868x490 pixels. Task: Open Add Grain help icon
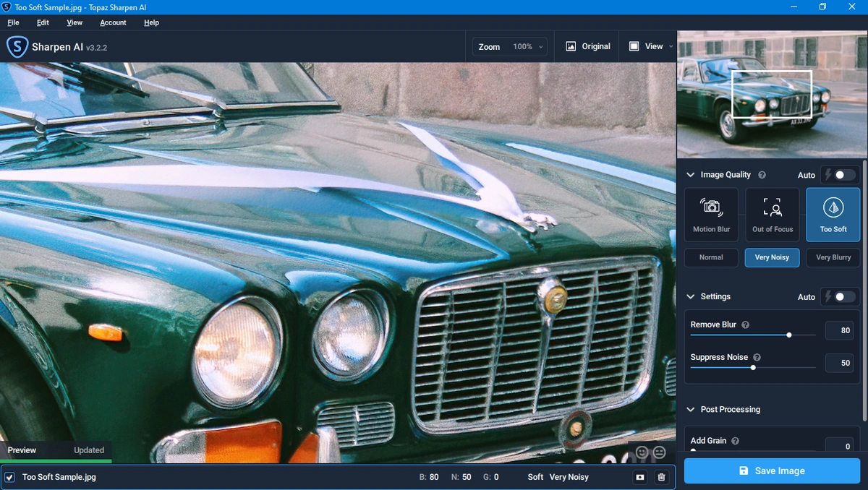735,441
